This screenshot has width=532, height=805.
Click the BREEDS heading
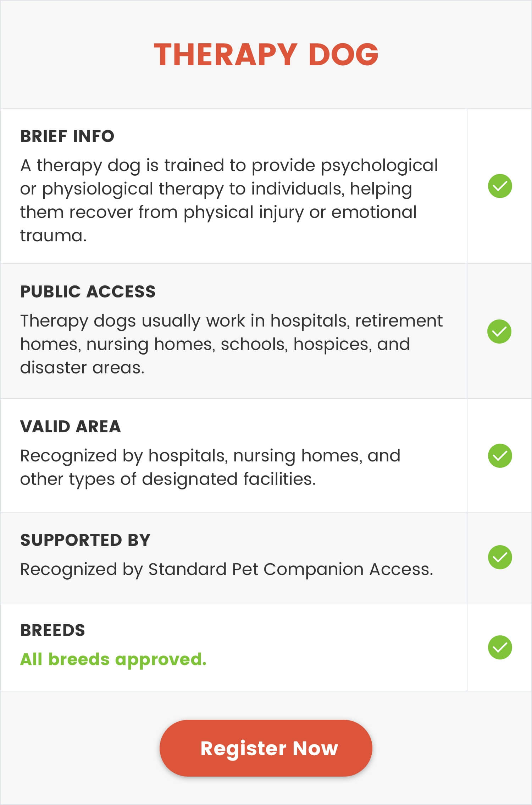pyautogui.click(x=52, y=630)
